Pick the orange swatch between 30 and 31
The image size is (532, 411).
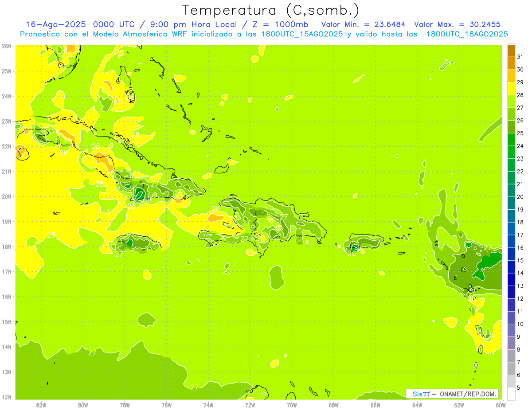click(511, 63)
